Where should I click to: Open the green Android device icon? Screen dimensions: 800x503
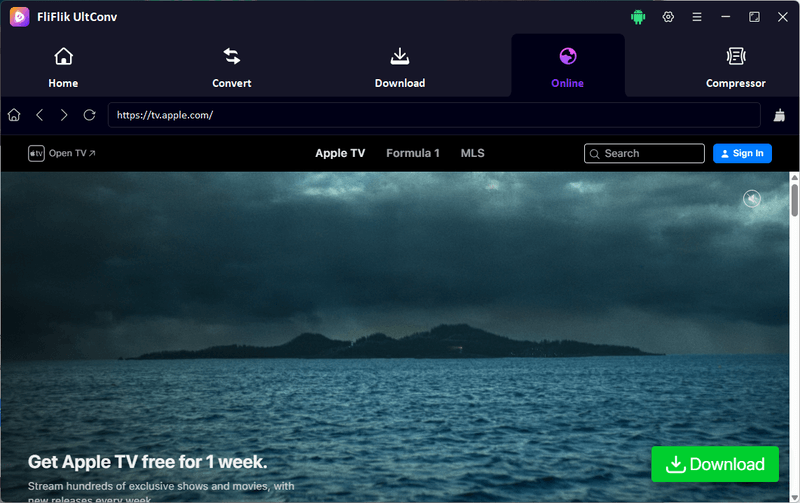(x=638, y=17)
